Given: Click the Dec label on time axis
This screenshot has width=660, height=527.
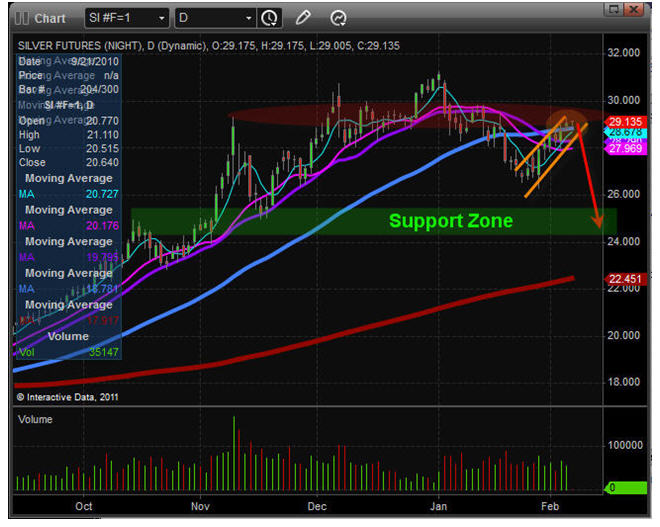Looking at the screenshot, I should (319, 506).
